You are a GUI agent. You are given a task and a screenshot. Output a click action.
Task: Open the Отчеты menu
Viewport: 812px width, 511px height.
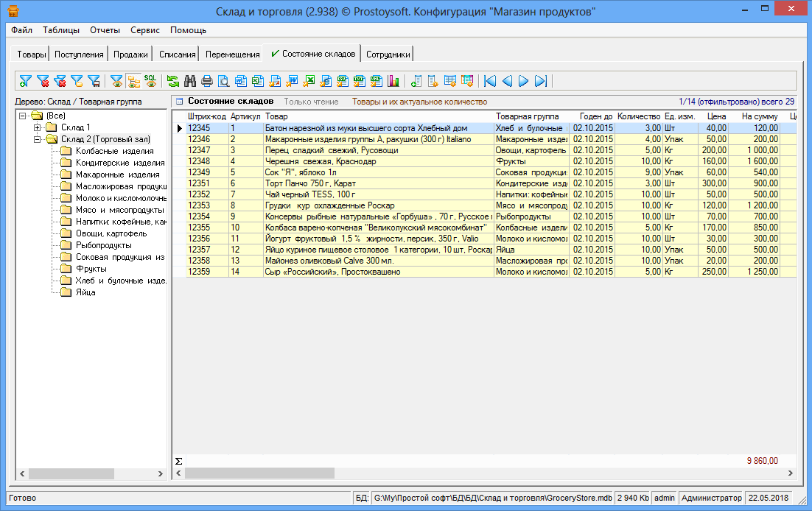click(x=105, y=30)
